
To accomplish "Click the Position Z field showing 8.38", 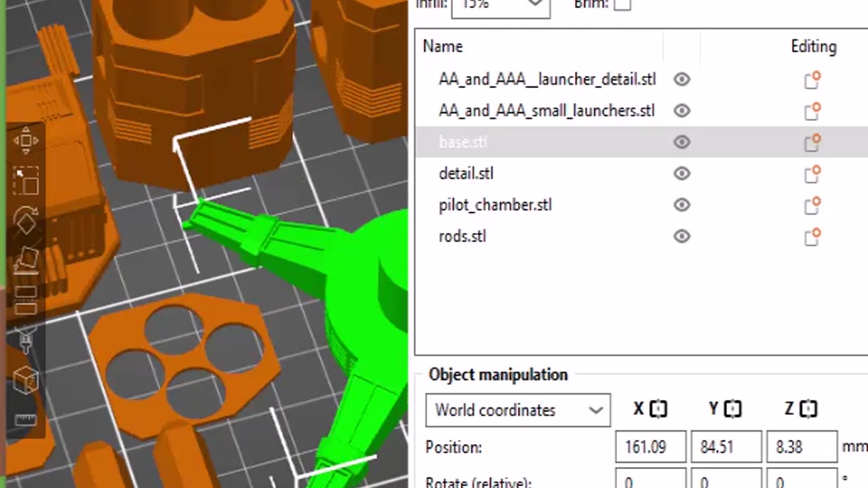I will [802, 447].
